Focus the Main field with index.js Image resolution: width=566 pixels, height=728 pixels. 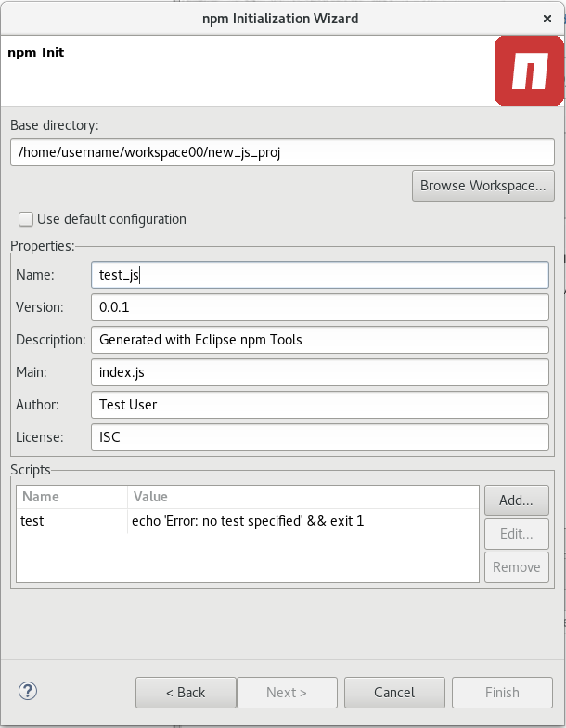point(319,372)
